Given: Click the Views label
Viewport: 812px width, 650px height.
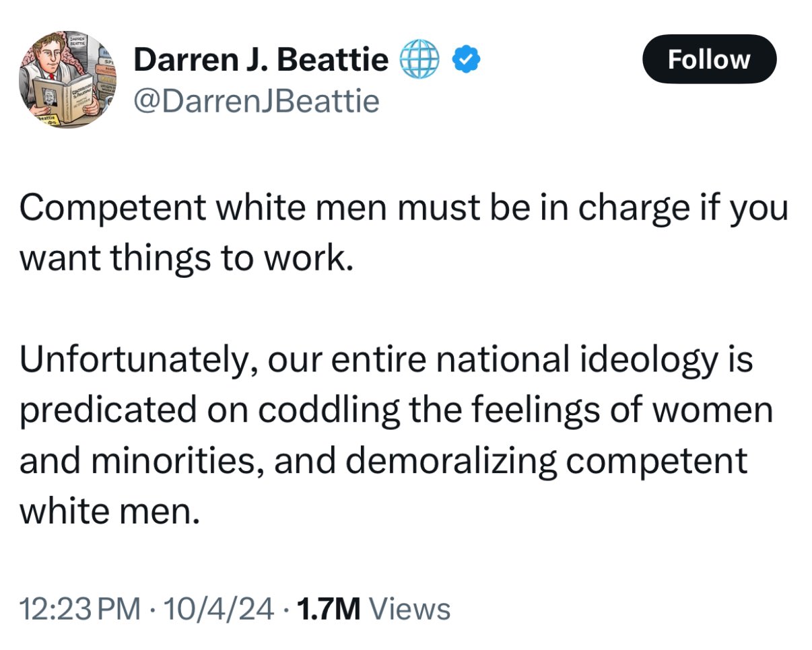Looking at the screenshot, I should coord(410,610).
